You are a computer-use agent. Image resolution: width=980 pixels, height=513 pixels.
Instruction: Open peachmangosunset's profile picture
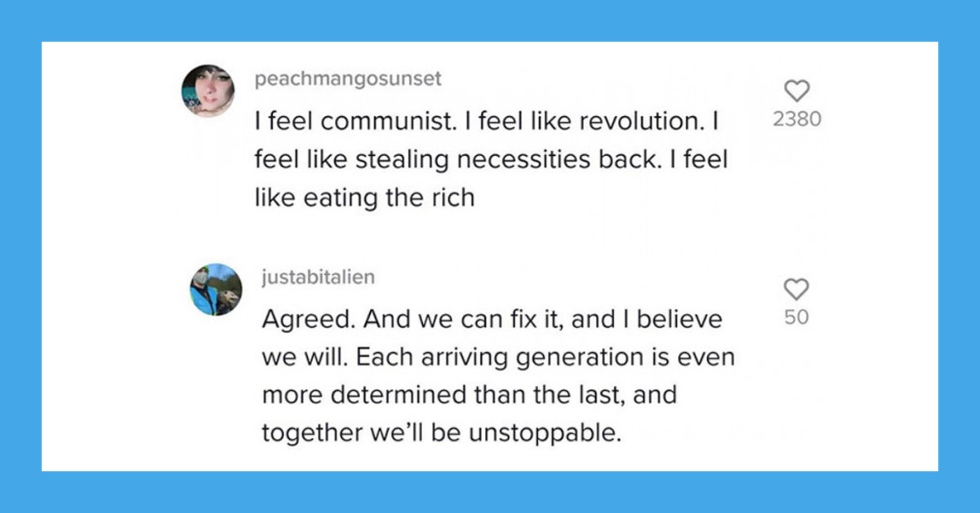click(208, 91)
